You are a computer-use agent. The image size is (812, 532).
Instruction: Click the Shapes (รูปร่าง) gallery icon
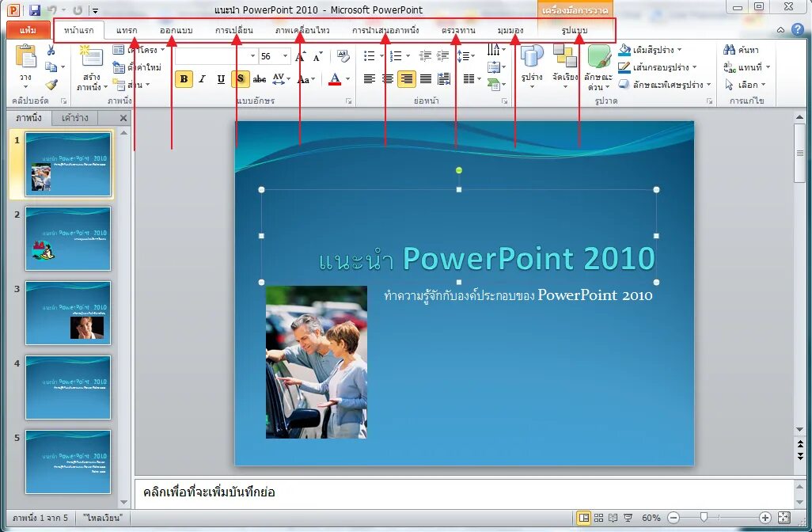(x=532, y=56)
